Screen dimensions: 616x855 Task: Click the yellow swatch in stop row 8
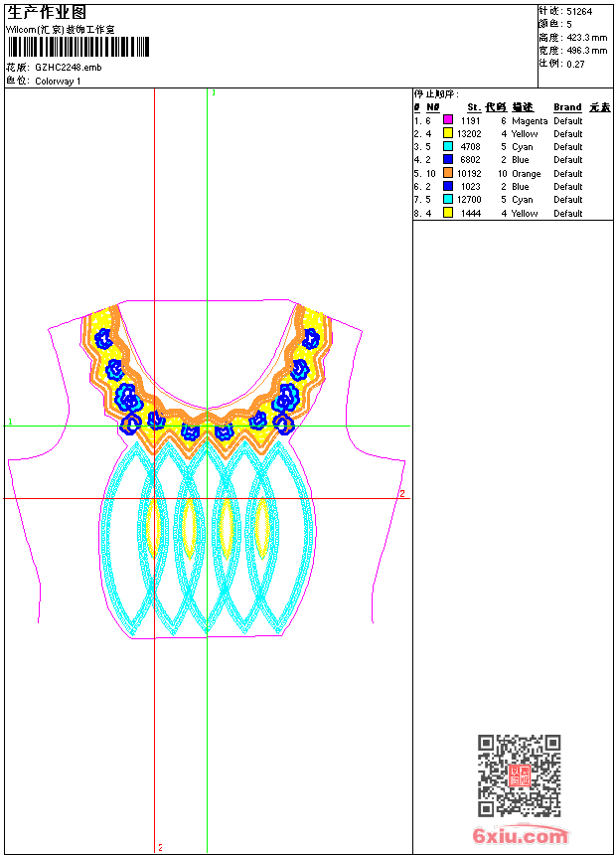point(448,213)
